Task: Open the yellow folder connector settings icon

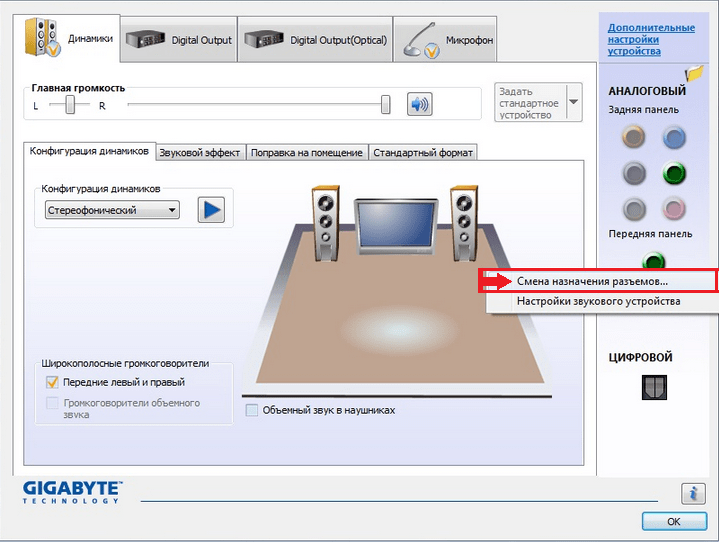Action: coord(694,73)
